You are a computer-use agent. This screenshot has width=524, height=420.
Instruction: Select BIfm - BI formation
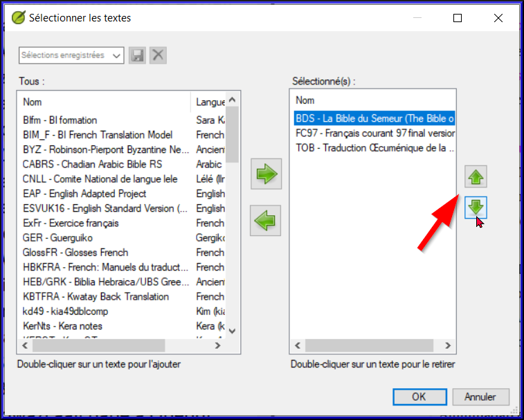pyautogui.click(x=60, y=120)
